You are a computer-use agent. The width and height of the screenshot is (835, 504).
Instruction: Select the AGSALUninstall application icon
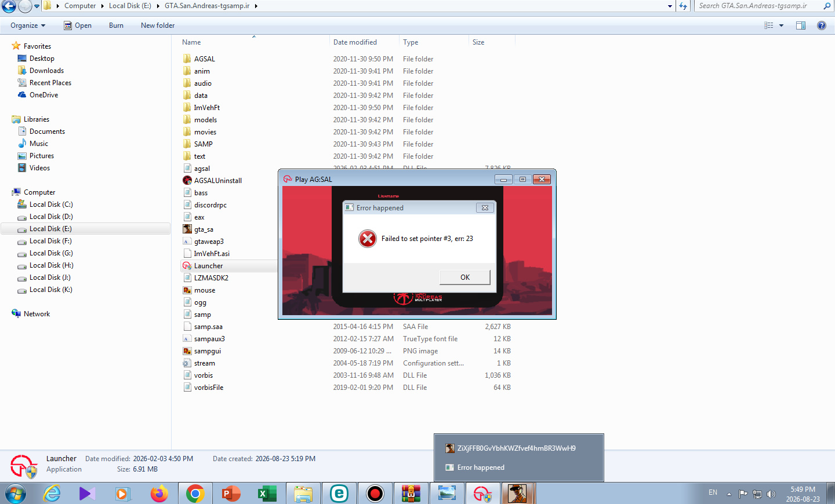[187, 181]
